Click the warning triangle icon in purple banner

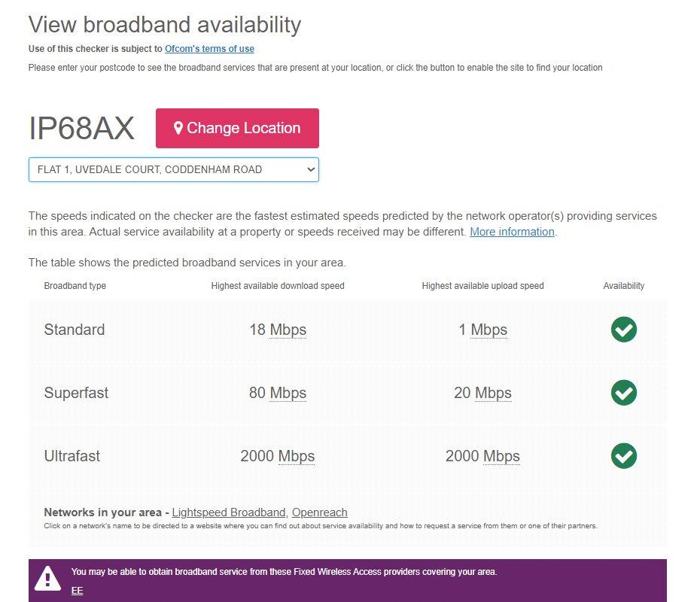click(47, 579)
